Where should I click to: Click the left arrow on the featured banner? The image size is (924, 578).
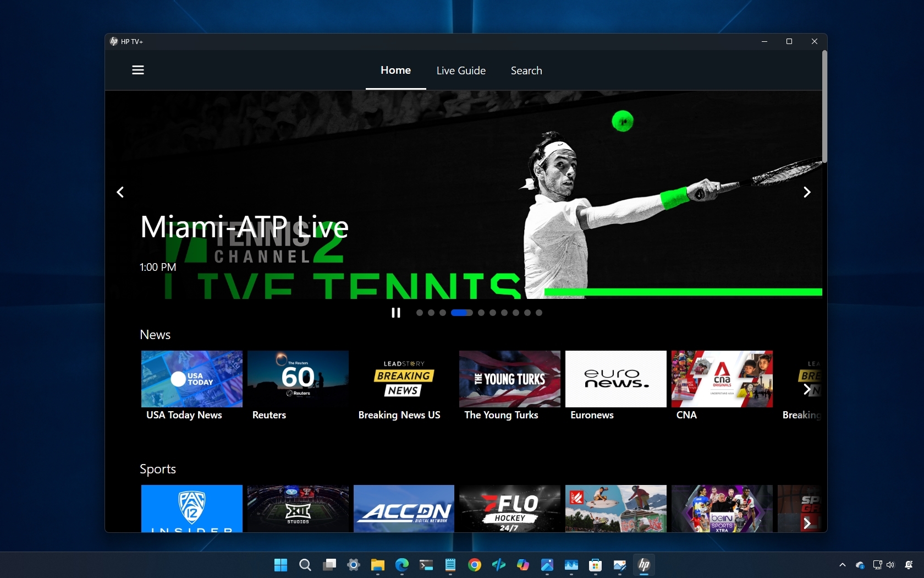tap(120, 192)
